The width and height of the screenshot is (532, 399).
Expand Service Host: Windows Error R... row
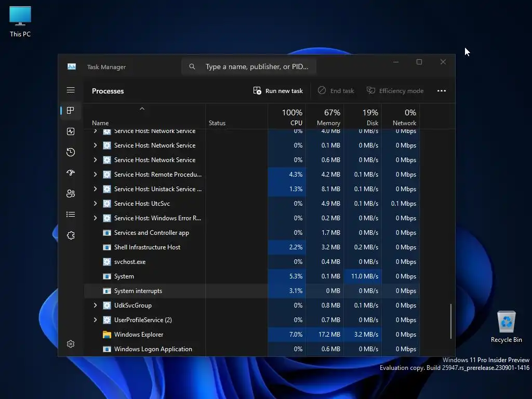96,218
